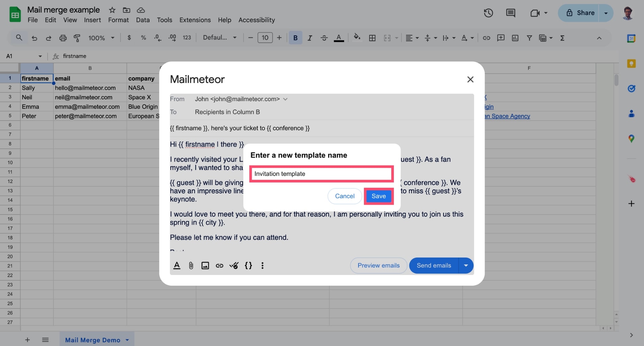Screen dimensions: 644x346
Task: Increase the font size
Action: (279, 38)
